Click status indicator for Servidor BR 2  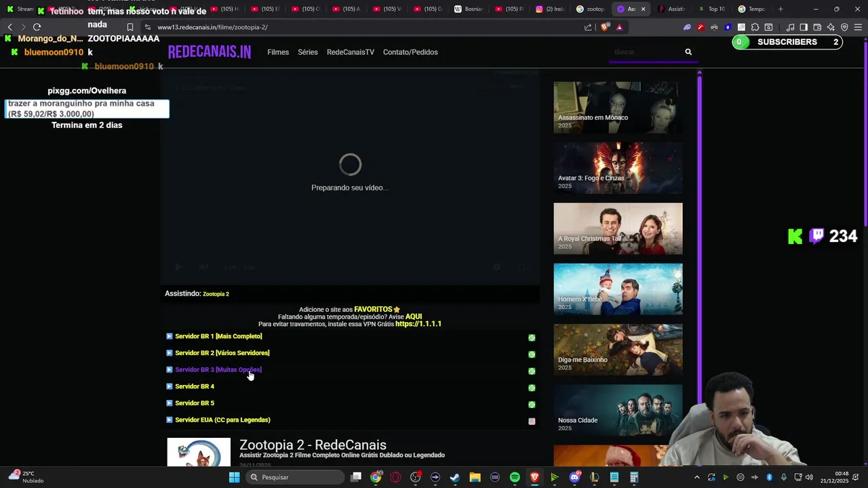pyautogui.click(x=532, y=354)
